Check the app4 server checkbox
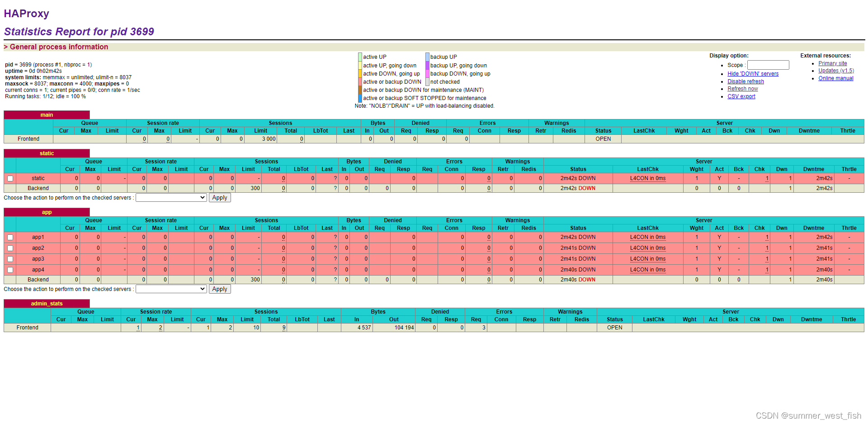The height and width of the screenshot is (424, 868). (10, 270)
